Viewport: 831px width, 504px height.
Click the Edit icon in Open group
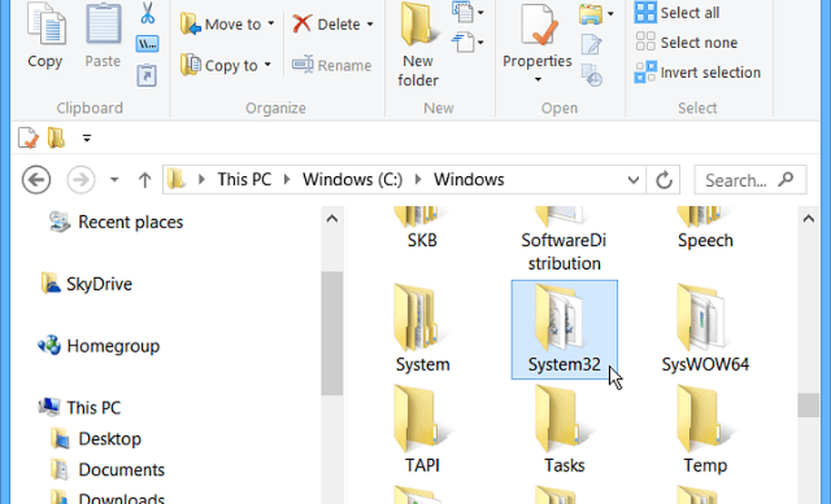[592, 45]
